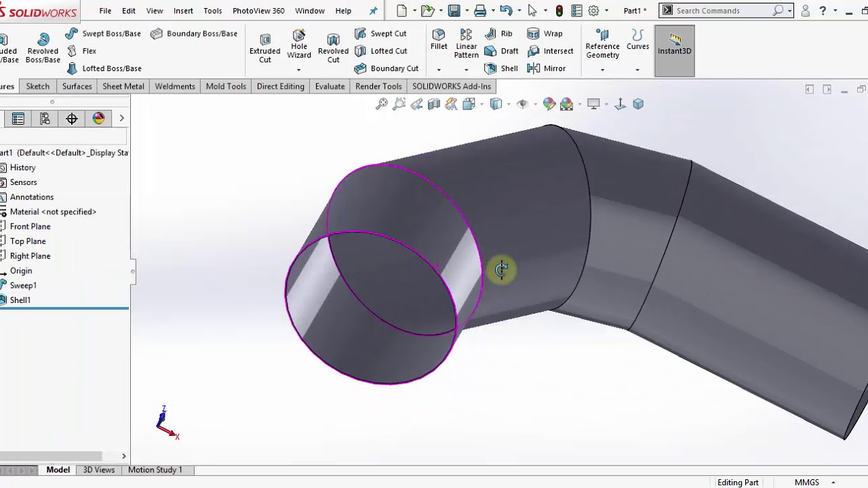
Task: Expand the Curves dropdown arrow
Action: coord(637,70)
